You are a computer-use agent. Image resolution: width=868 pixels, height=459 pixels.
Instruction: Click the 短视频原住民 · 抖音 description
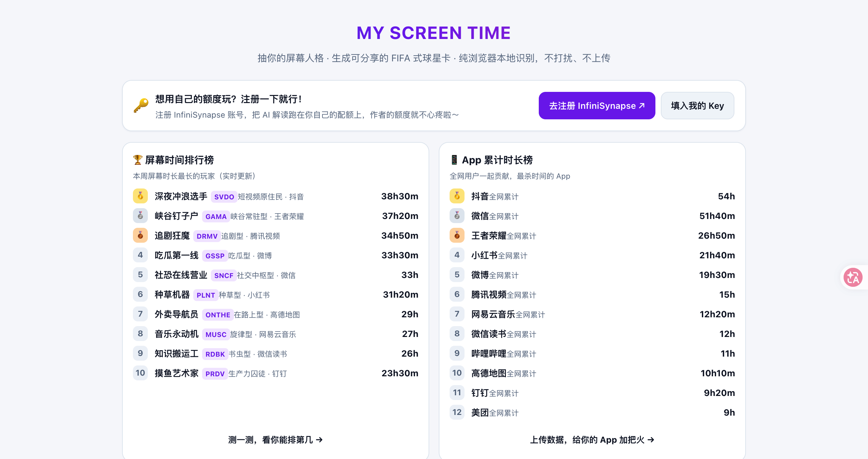coord(271,197)
